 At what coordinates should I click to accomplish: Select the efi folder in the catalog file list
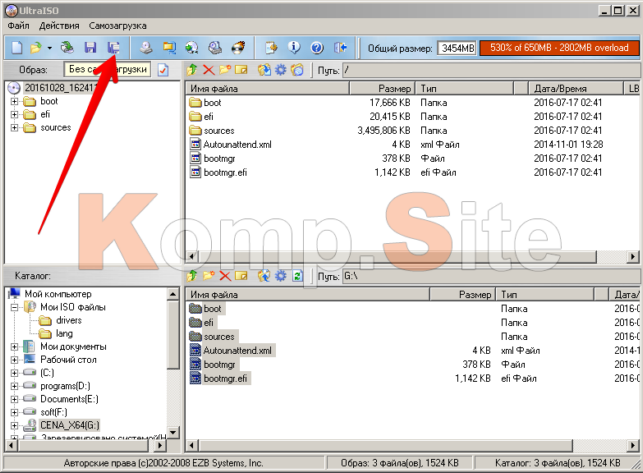(208, 322)
